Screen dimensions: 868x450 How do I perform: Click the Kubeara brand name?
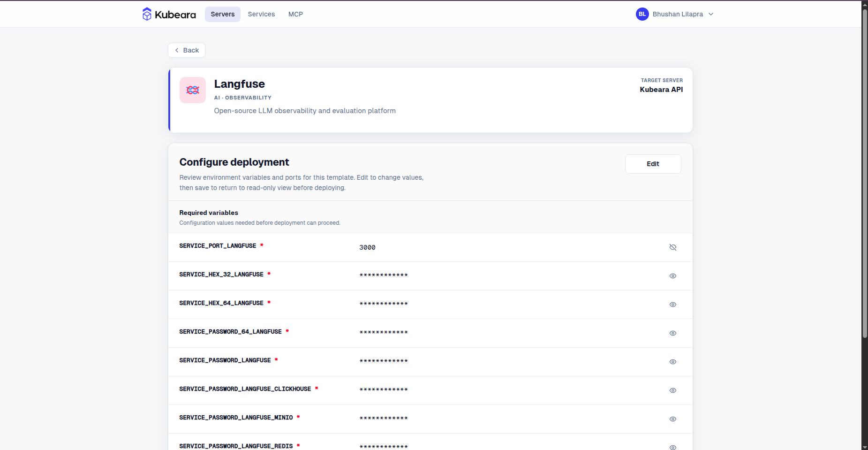tap(175, 15)
